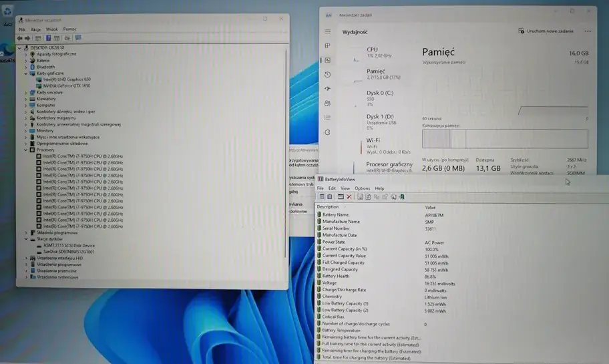Image resolution: width=609 pixels, height=364 pixels.
Task: Open Startup apps page in Task Manager sidebar
Action: 327,89
